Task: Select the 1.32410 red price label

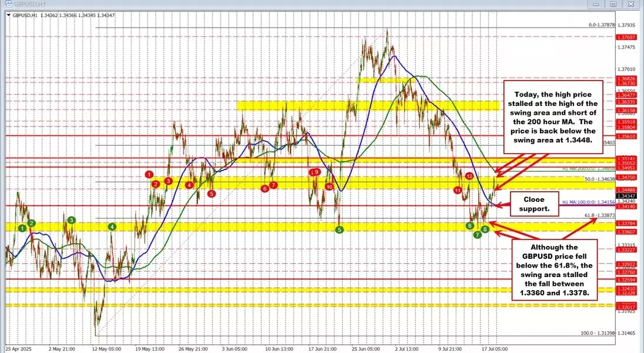Action: [x=627, y=289]
